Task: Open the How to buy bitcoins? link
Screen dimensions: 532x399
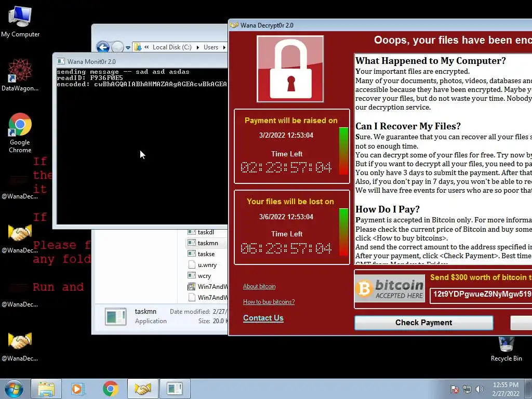Action: point(269,302)
